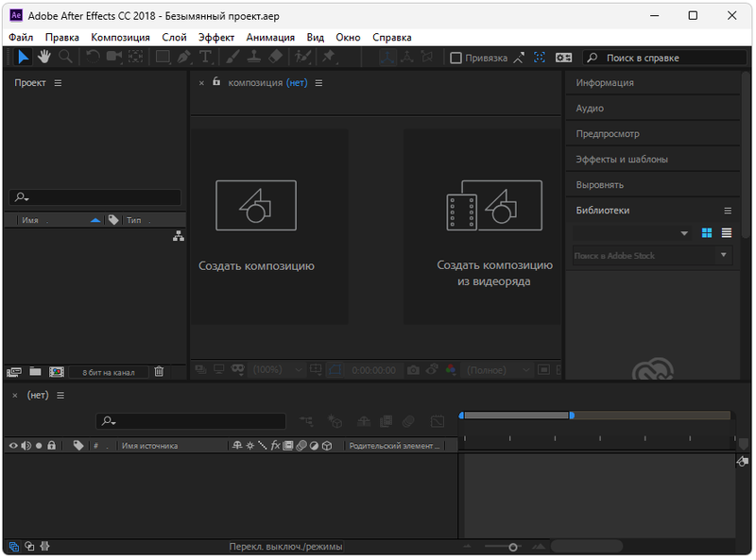This screenshot has height=560, width=756.
Task: Open the Анимация menu
Action: tap(270, 38)
